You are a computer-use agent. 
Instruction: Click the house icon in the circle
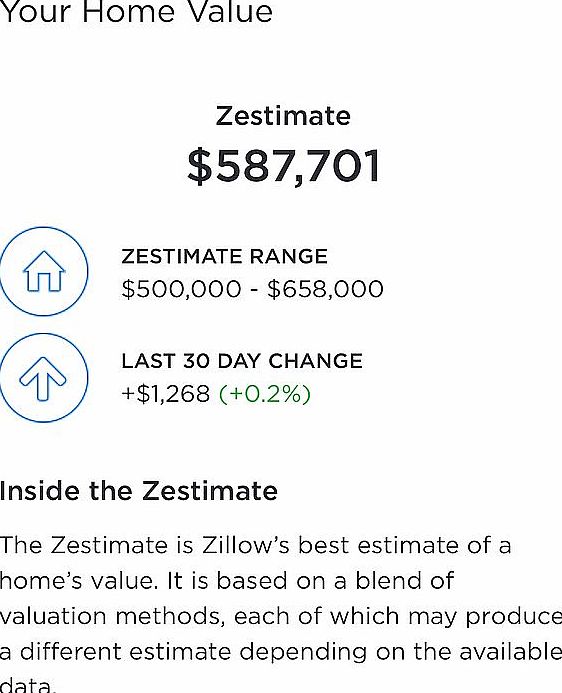(44, 271)
